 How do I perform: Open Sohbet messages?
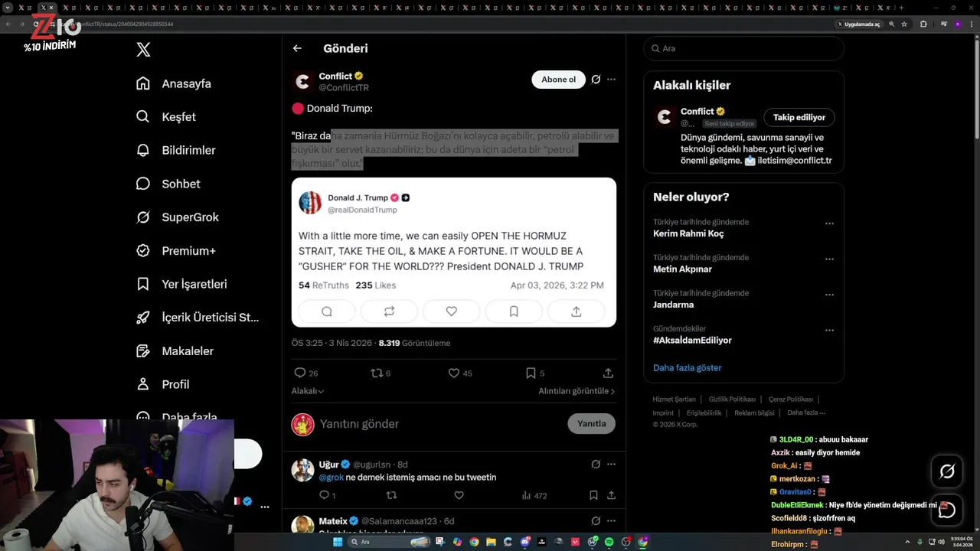pyautogui.click(x=168, y=184)
